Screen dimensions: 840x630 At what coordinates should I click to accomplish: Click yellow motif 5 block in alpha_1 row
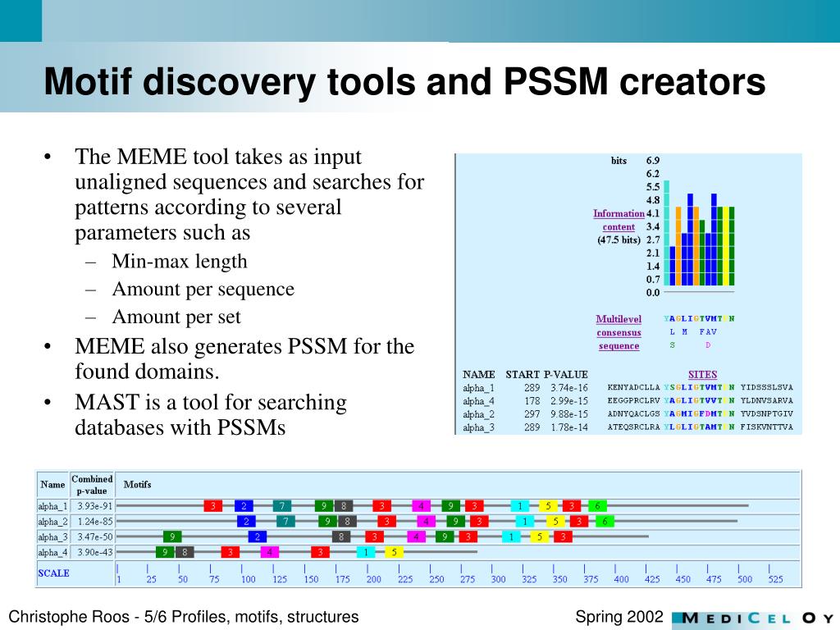point(548,505)
